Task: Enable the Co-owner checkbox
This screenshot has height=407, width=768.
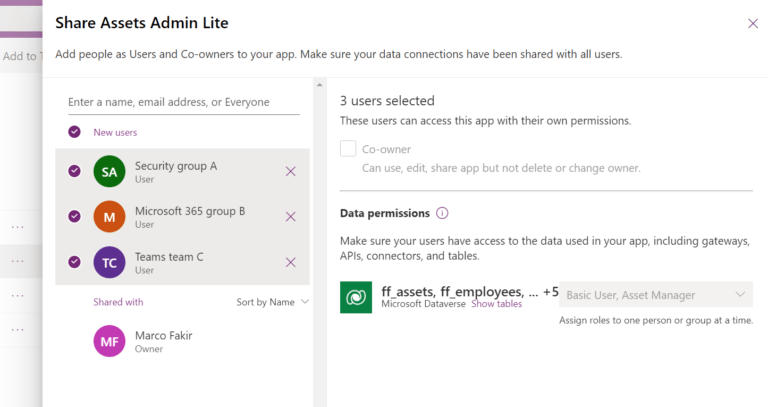Action: click(x=348, y=148)
